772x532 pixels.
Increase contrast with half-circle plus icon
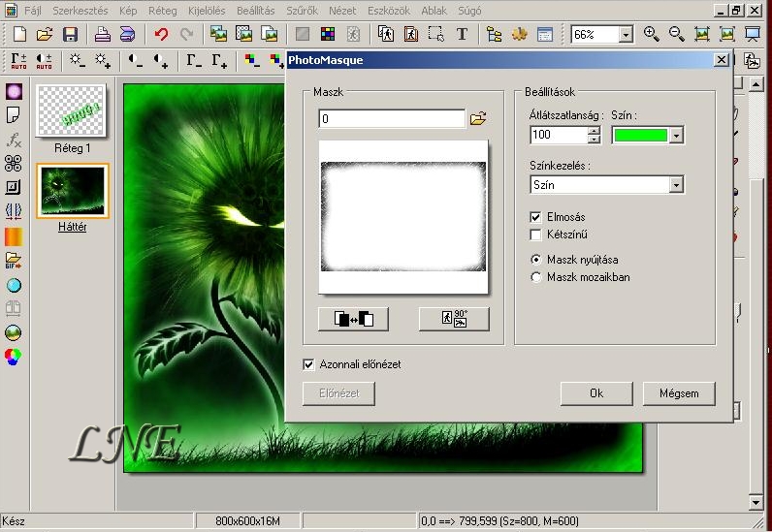[161, 61]
